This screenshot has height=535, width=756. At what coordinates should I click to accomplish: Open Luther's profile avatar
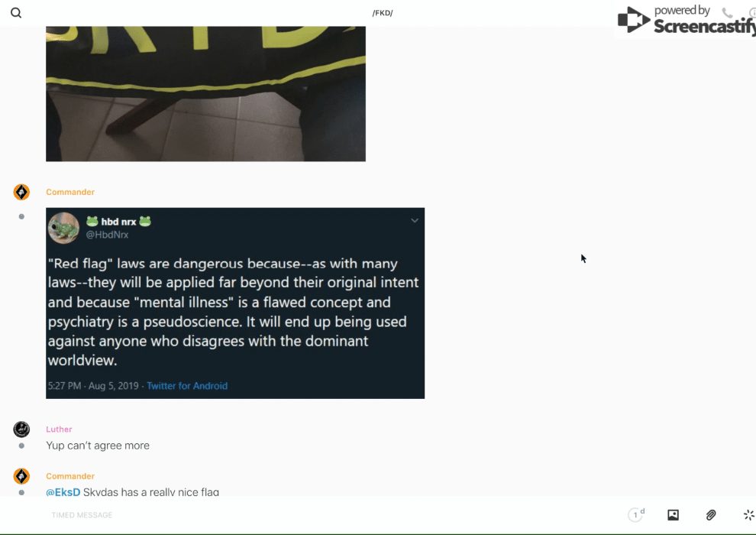click(x=21, y=429)
